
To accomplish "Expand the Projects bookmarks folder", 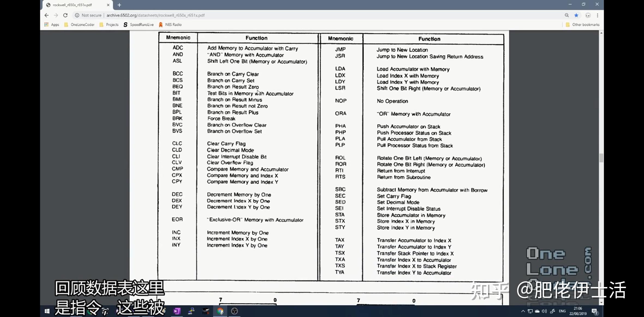I will tap(109, 25).
